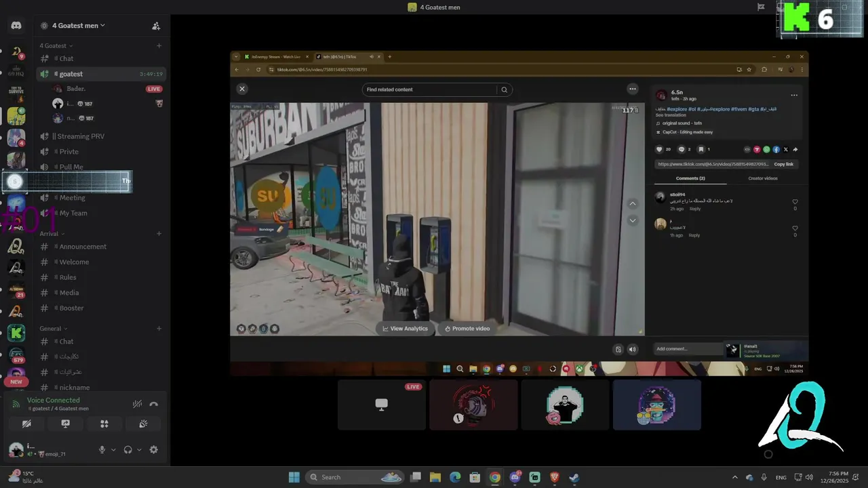Open server icon with 579 badge
Screen dimensions: 868x488
pyautogui.click(x=16, y=355)
